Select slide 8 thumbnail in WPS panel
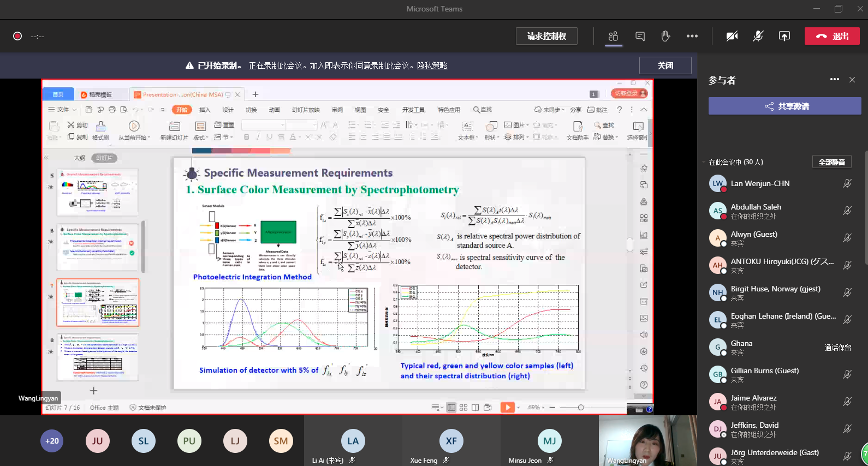 [98, 357]
